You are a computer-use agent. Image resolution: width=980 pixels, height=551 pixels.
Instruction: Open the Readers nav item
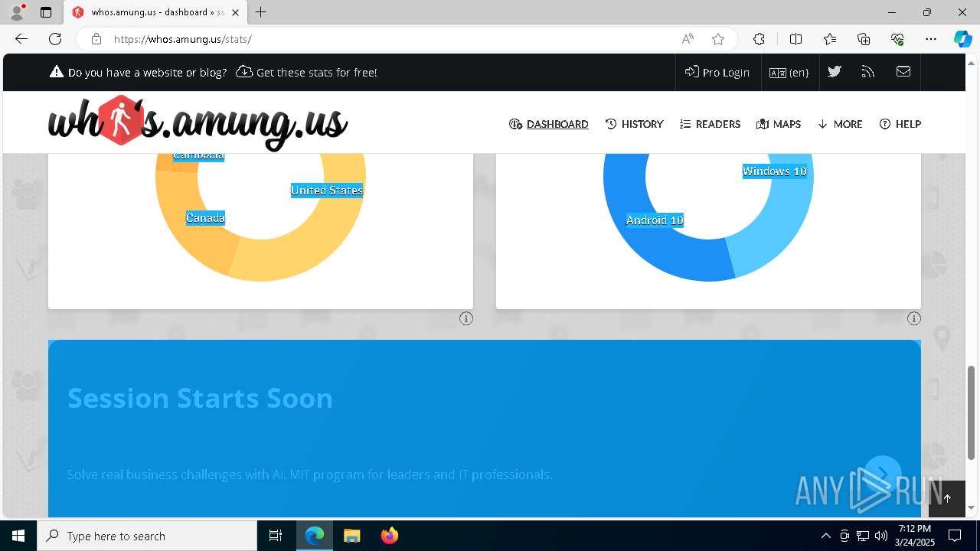tap(710, 124)
